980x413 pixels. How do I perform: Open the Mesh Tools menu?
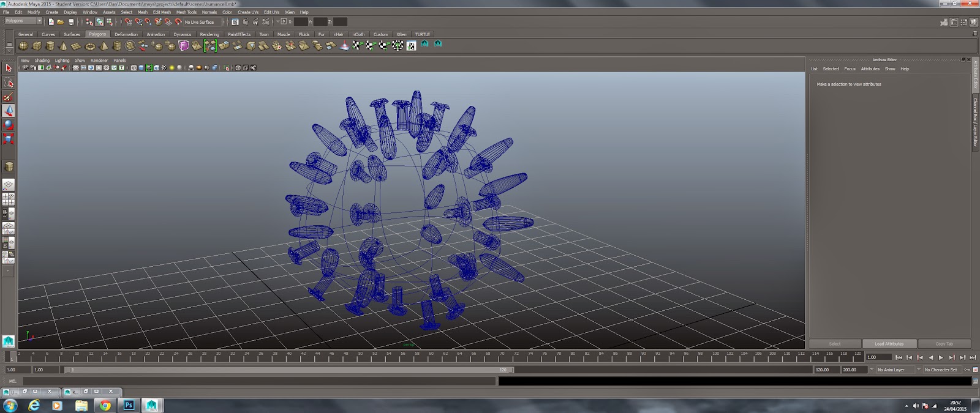tap(186, 12)
